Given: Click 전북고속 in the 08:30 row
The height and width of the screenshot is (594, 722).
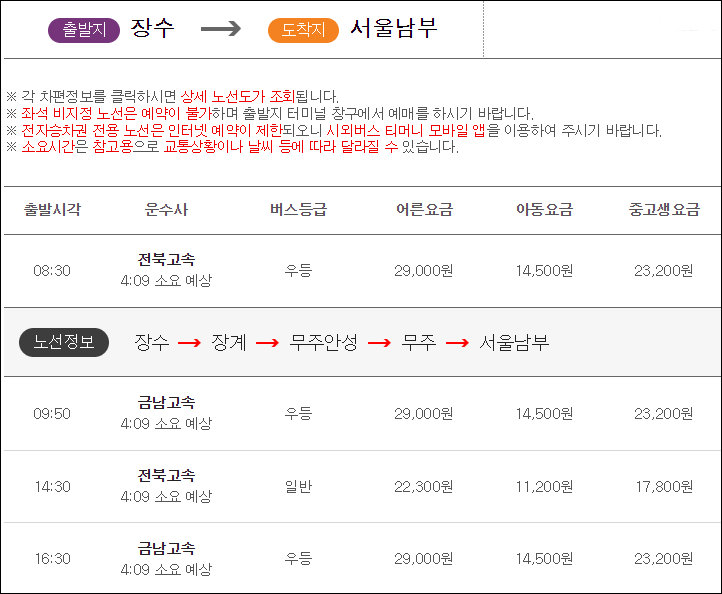Looking at the screenshot, I should coord(166,259).
